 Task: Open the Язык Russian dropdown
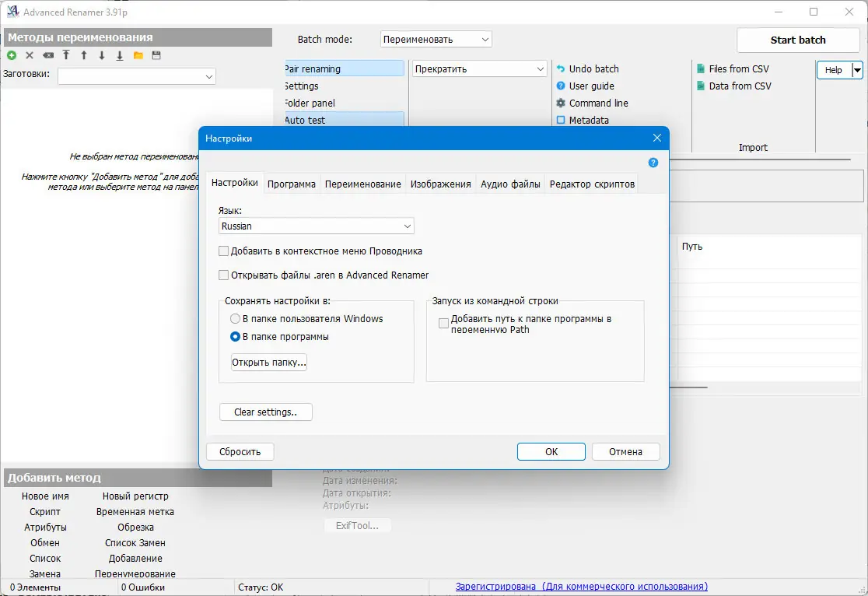316,226
